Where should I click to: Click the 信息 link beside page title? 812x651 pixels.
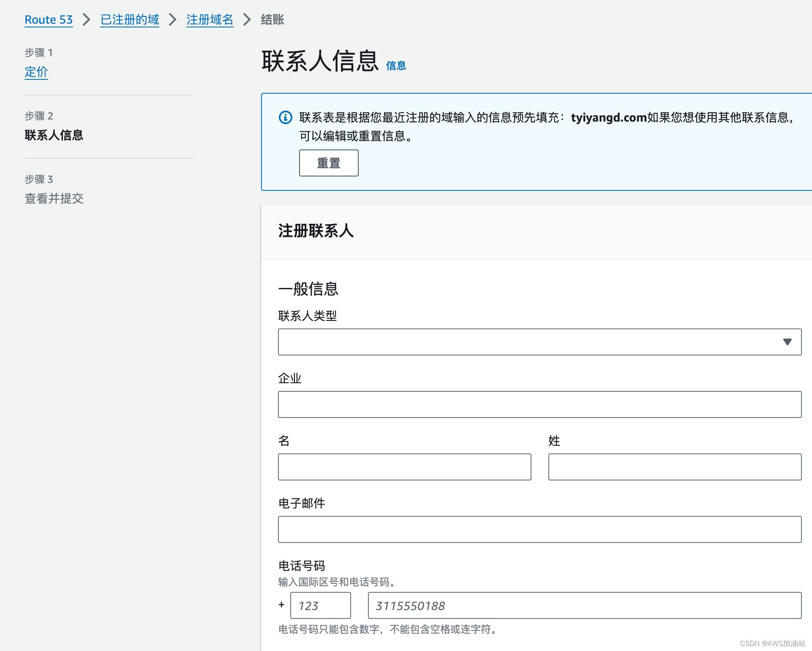(396, 66)
